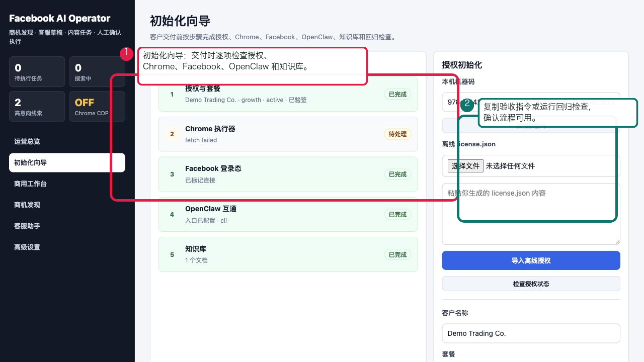The height and width of the screenshot is (362, 644).
Task: Click the 选择文件 file button
Action: pos(466,166)
